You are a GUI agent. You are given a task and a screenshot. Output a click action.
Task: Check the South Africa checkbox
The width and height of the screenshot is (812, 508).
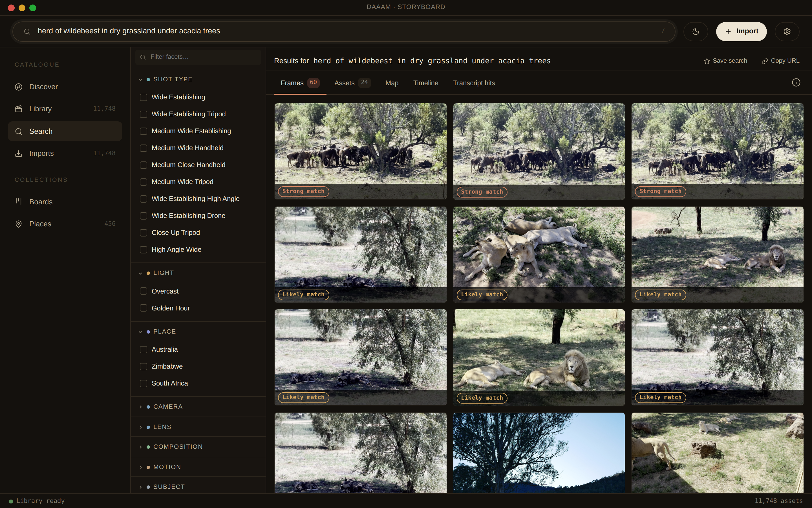click(143, 383)
